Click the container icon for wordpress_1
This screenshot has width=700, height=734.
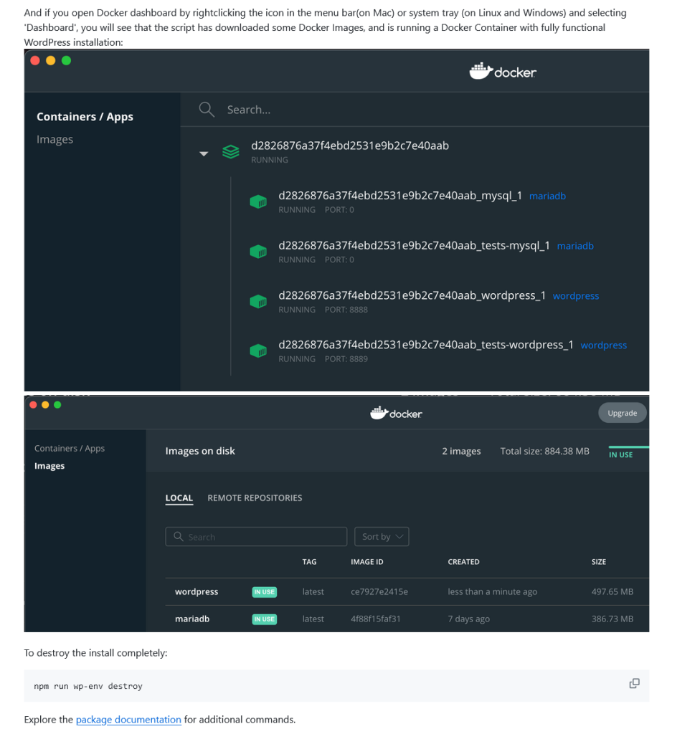[258, 302]
